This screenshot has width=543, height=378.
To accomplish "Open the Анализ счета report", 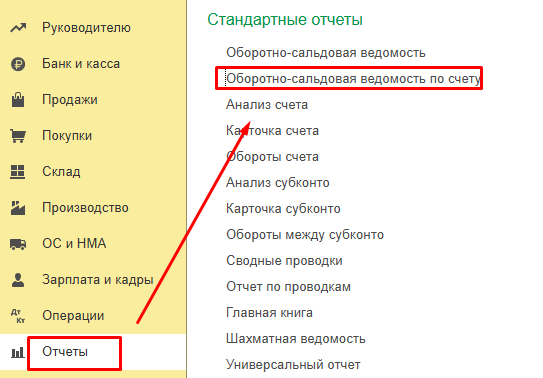I will pos(267,105).
